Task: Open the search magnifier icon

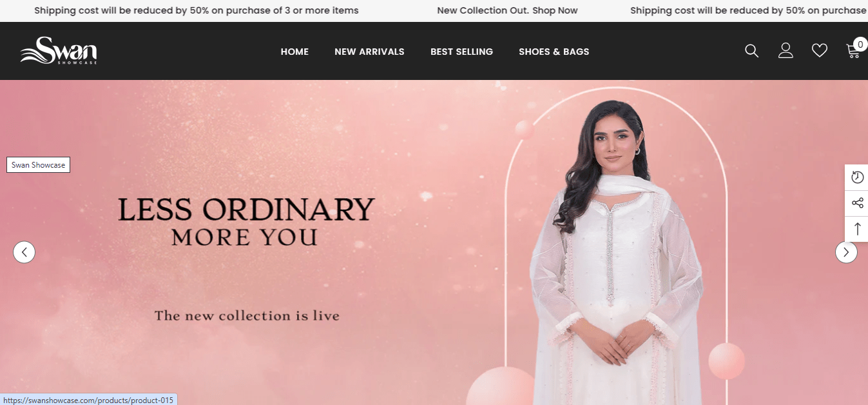Action: (751, 51)
